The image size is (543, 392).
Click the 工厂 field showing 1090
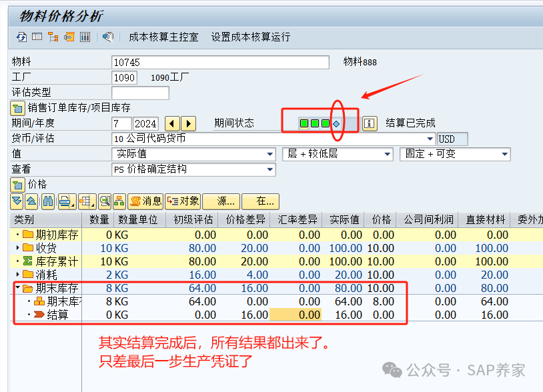[124, 77]
